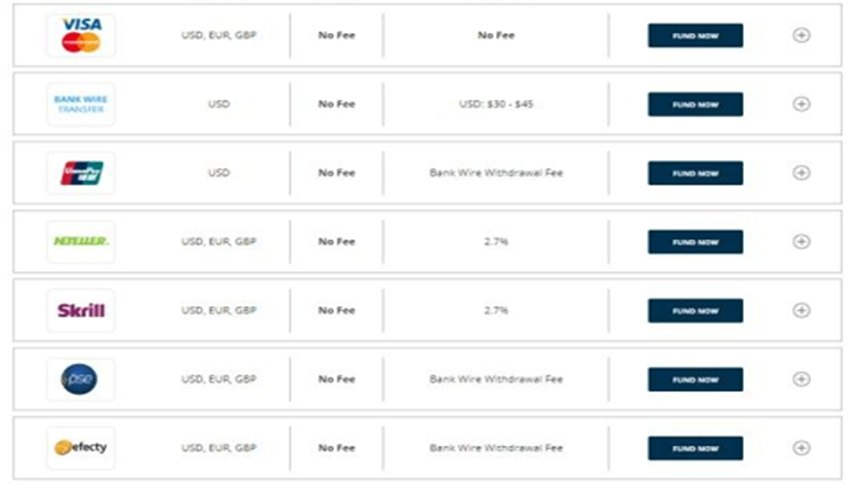The width and height of the screenshot is (848, 484).
Task: Expand the Visa Mastercard row details
Action: [801, 35]
